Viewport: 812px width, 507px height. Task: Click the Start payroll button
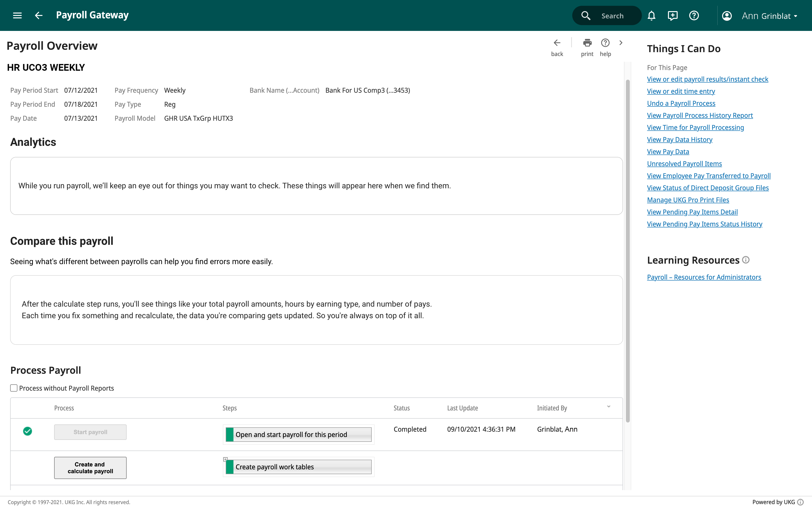[90, 432]
